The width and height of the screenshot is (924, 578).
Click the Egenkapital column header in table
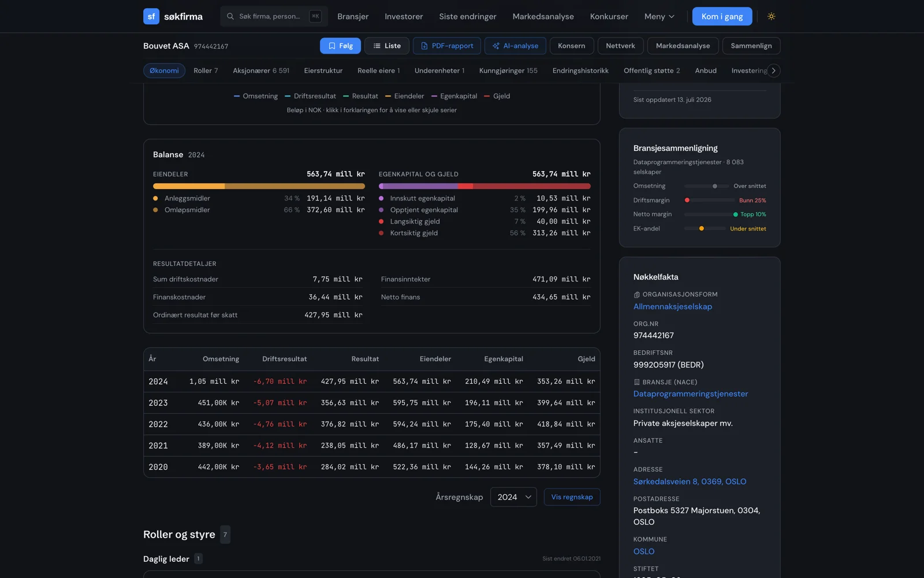(504, 359)
